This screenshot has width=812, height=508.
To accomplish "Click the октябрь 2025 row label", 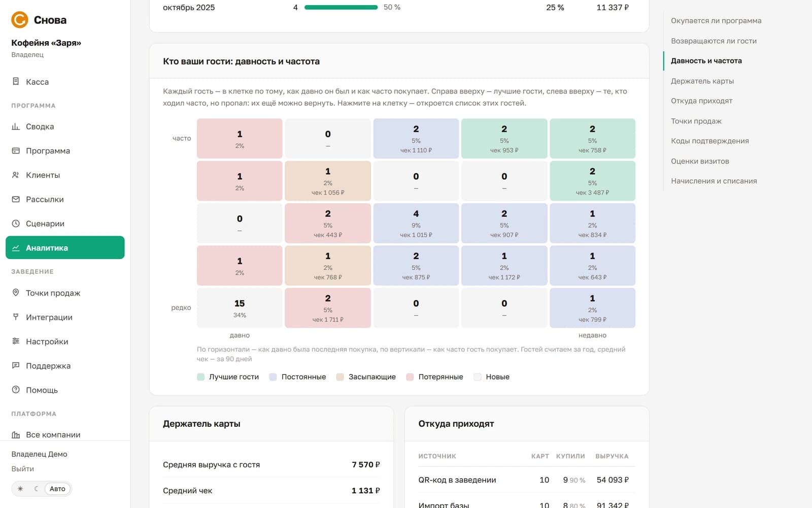I will [x=189, y=8].
